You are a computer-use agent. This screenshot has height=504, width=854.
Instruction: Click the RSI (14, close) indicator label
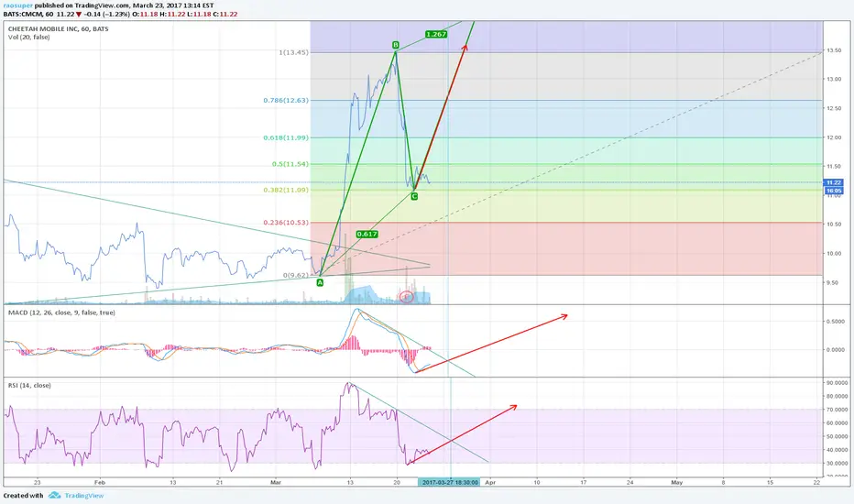pyautogui.click(x=29, y=385)
